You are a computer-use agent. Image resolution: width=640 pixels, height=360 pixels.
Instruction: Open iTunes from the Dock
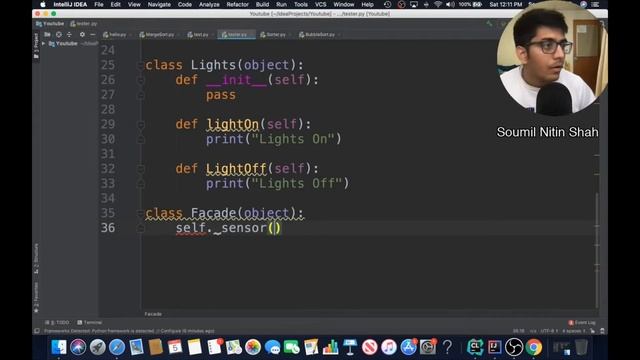tap(389, 347)
